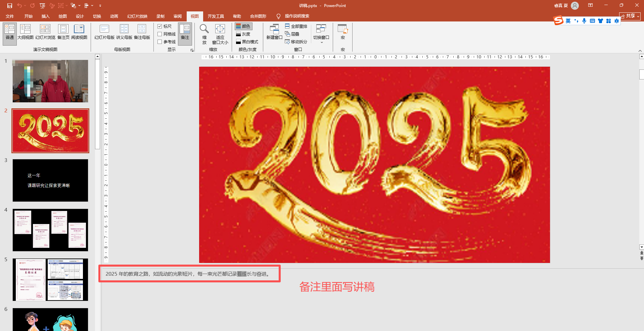
Task: Open the Show group dialog launcher
Action: [192, 50]
